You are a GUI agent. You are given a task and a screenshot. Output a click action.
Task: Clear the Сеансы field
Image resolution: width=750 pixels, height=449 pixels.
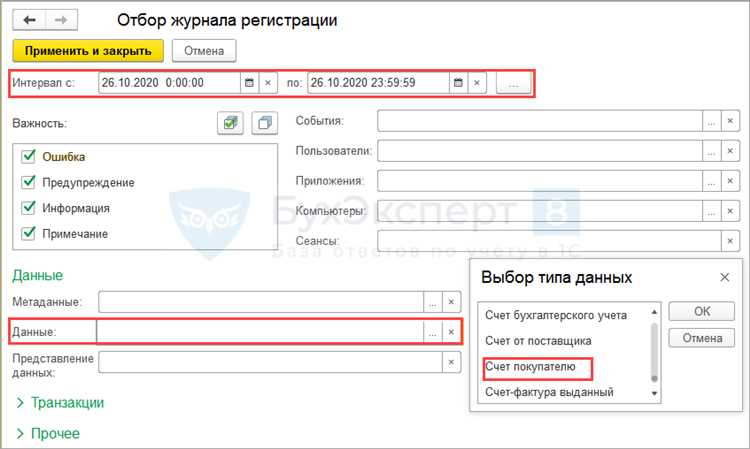(x=730, y=241)
